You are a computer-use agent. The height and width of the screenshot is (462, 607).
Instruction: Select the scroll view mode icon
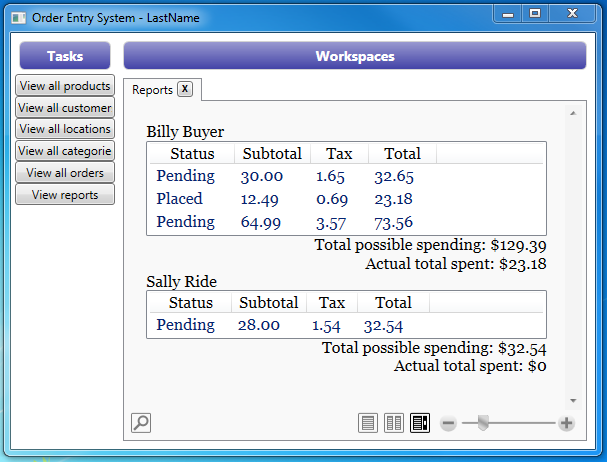pyautogui.click(x=420, y=423)
